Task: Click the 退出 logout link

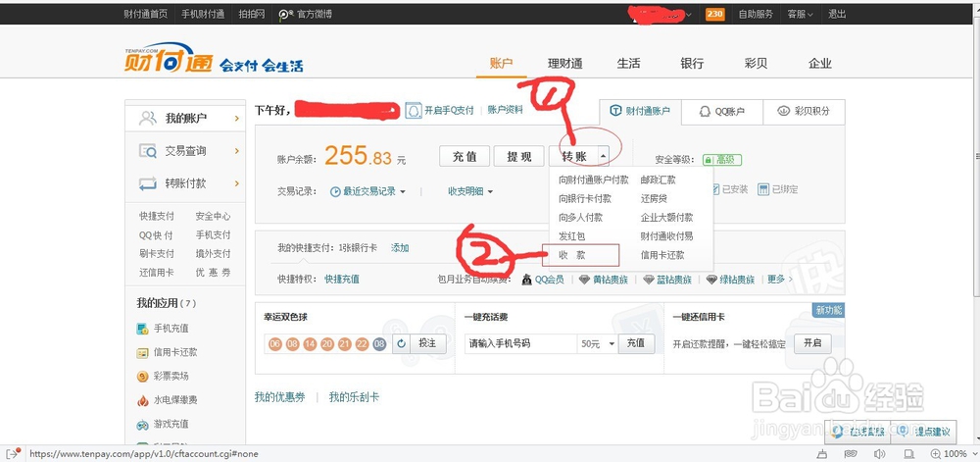Action: click(837, 14)
